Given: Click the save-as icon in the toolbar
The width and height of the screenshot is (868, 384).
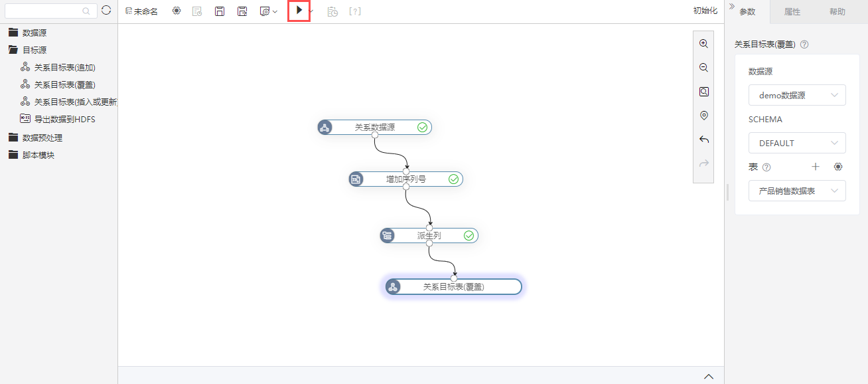Looking at the screenshot, I should 242,11.
